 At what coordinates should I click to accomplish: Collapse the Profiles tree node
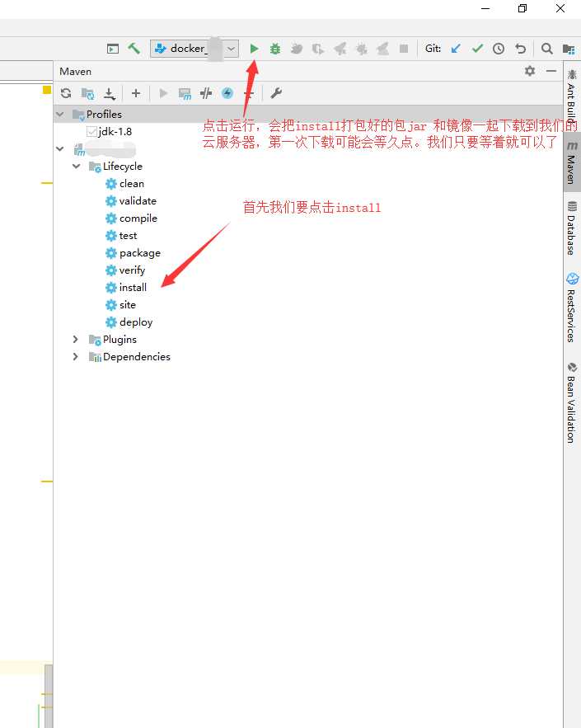(x=60, y=115)
